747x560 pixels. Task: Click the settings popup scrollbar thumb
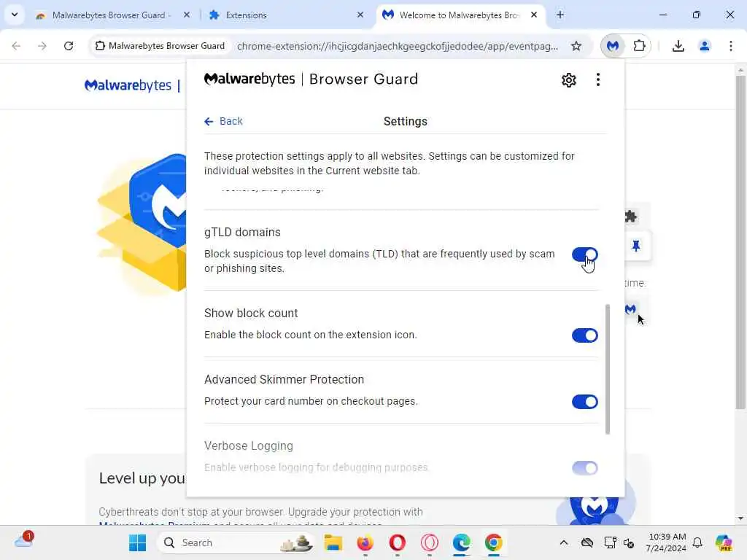coord(607,369)
